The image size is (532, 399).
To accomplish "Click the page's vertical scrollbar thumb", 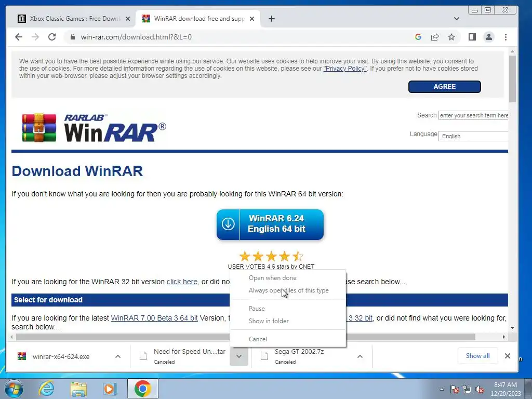I will click(x=512, y=79).
